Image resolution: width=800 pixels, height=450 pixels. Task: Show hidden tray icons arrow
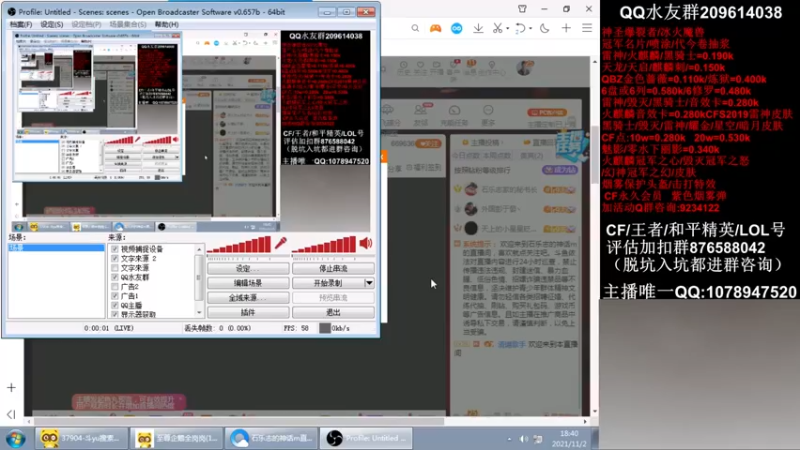tap(509, 439)
